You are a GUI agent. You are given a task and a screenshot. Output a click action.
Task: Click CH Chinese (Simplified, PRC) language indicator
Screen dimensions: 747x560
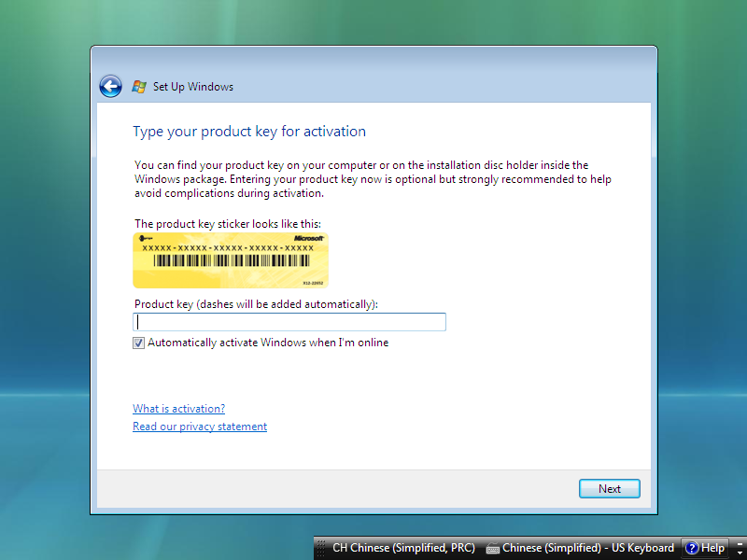click(x=403, y=548)
